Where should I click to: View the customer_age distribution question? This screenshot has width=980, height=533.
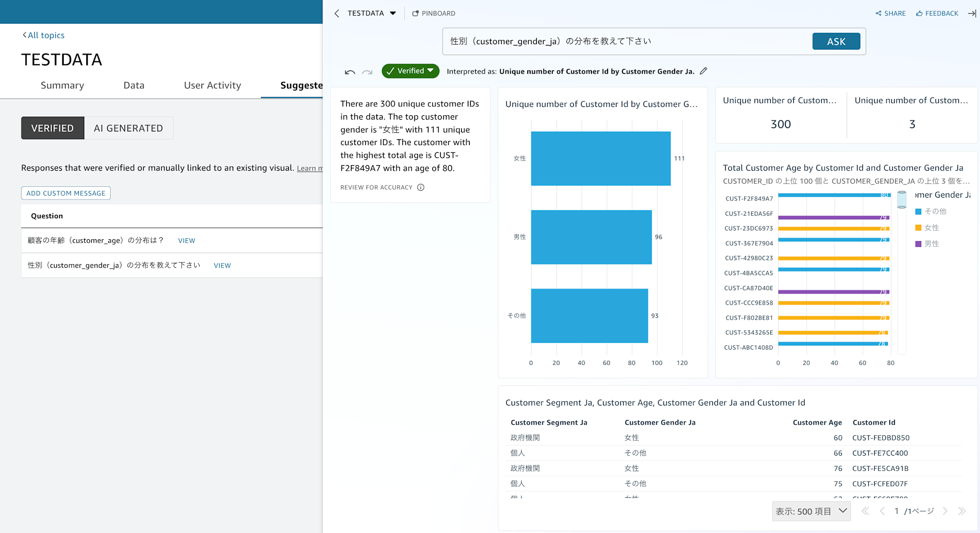tap(187, 240)
